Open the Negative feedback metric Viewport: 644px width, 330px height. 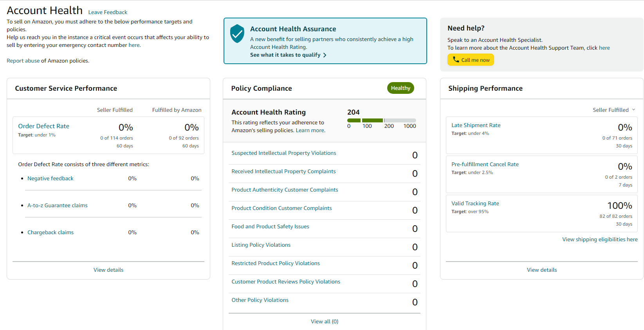[x=51, y=178]
